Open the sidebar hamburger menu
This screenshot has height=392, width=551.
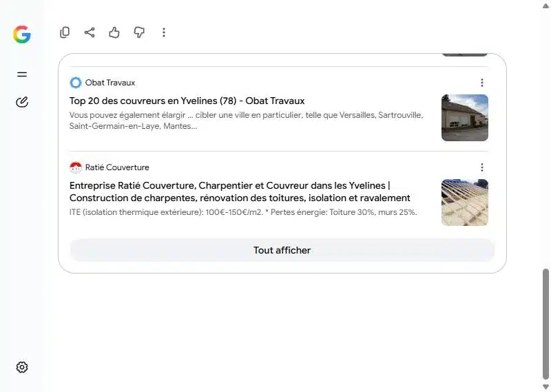coord(22,74)
